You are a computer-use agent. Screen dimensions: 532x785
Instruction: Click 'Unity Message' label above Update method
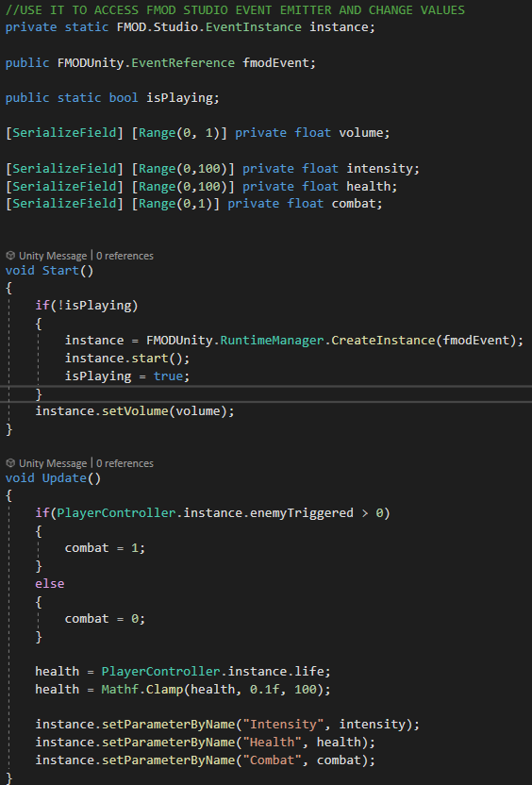click(x=53, y=463)
